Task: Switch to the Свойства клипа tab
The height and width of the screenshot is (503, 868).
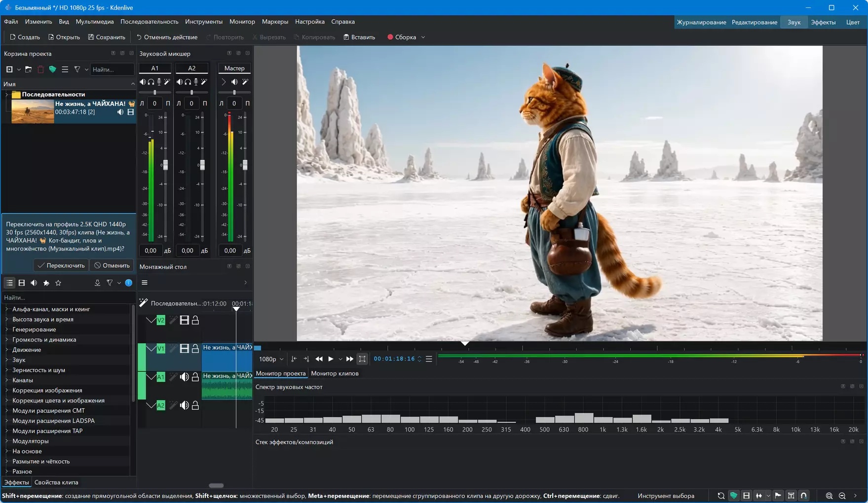Action: pos(56,482)
